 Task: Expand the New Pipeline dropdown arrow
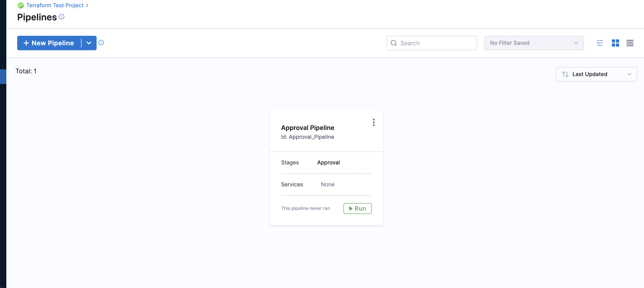coord(89,43)
